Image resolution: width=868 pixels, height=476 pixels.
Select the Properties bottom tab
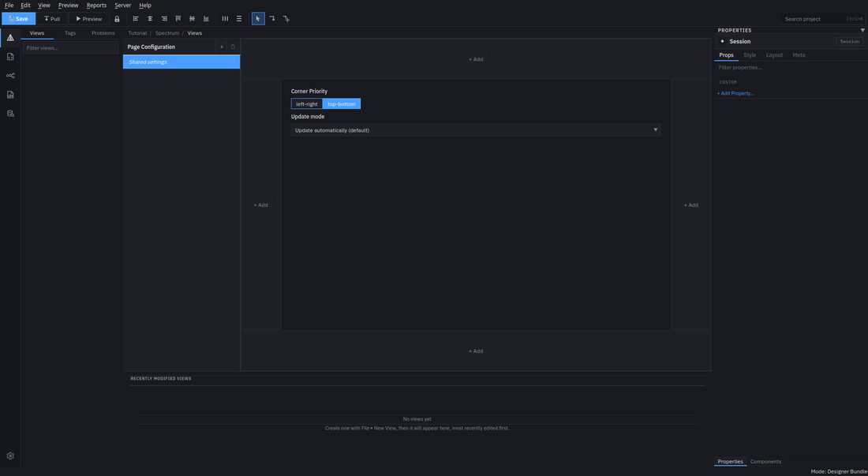730,462
